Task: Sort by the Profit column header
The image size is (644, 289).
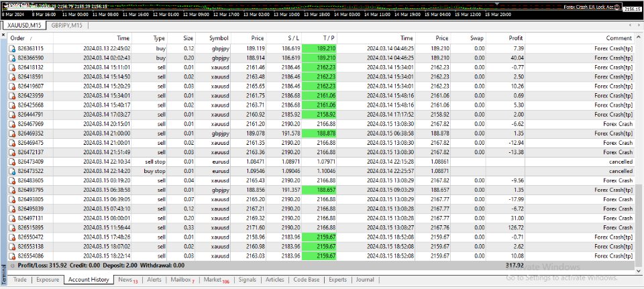Action: click(506, 38)
